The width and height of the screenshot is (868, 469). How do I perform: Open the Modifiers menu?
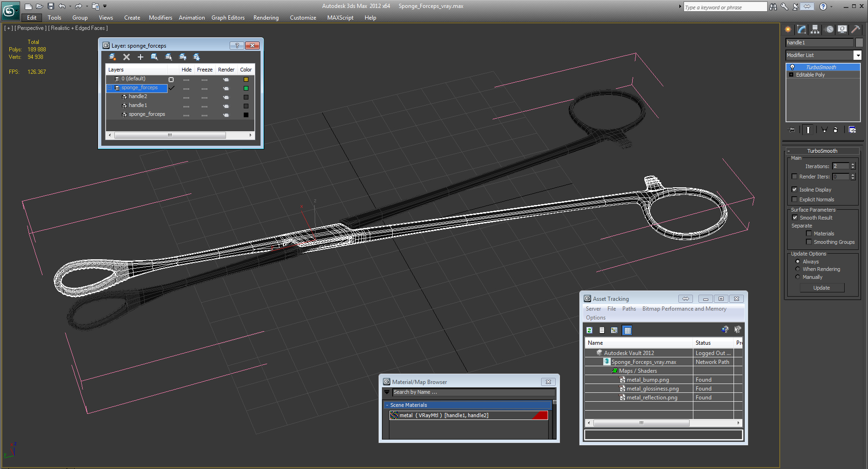point(161,18)
